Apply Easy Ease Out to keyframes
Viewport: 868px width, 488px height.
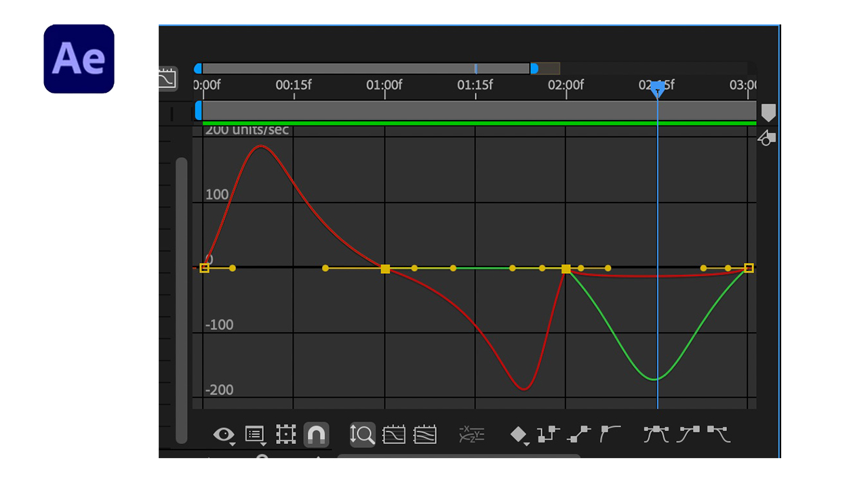(x=719, y=434)
